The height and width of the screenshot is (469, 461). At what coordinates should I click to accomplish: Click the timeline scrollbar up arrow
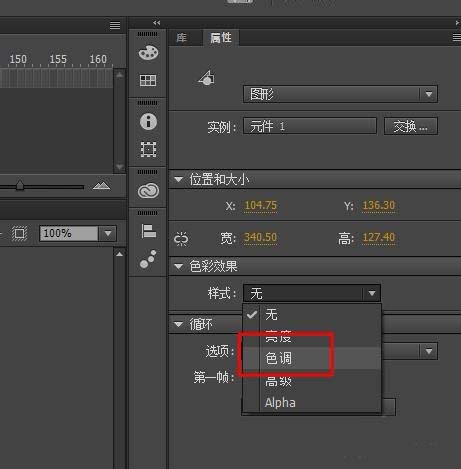[120, 75]
